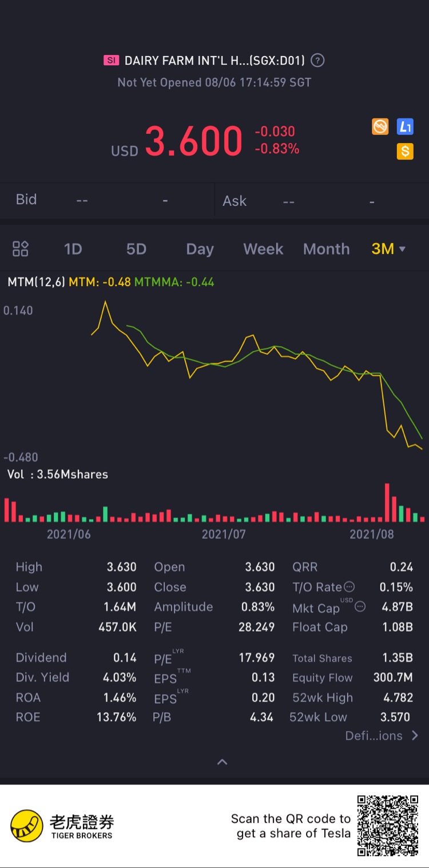
Task: Tap the blue L1 quote level icon
Action: click(x=405, y=126)
